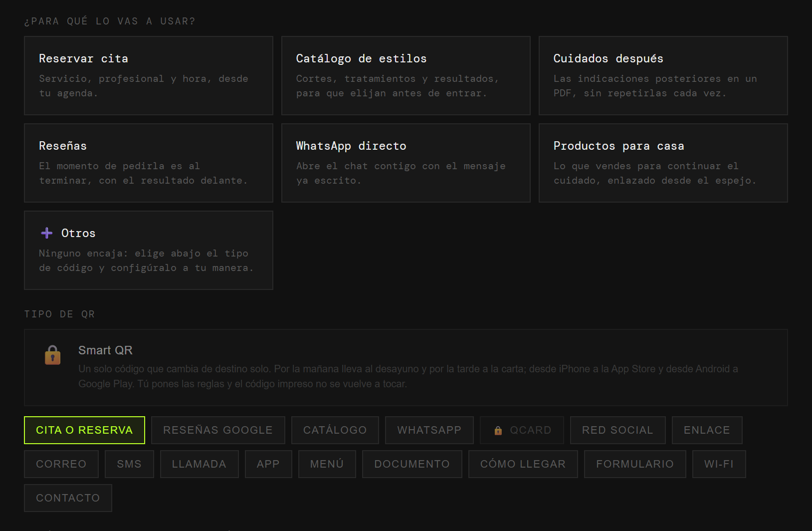The image size is (812, 531).
Task: Choose the WI-FI QR type
Action: coord(719,464)
